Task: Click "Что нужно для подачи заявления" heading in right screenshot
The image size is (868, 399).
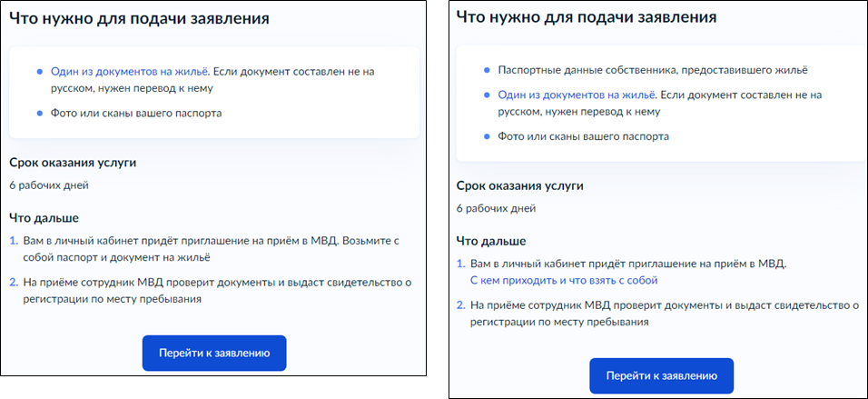Action: (x=586, y=17)
